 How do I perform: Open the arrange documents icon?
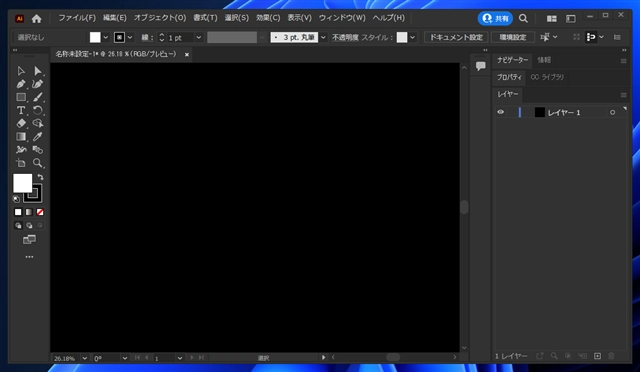coord(551,18)
